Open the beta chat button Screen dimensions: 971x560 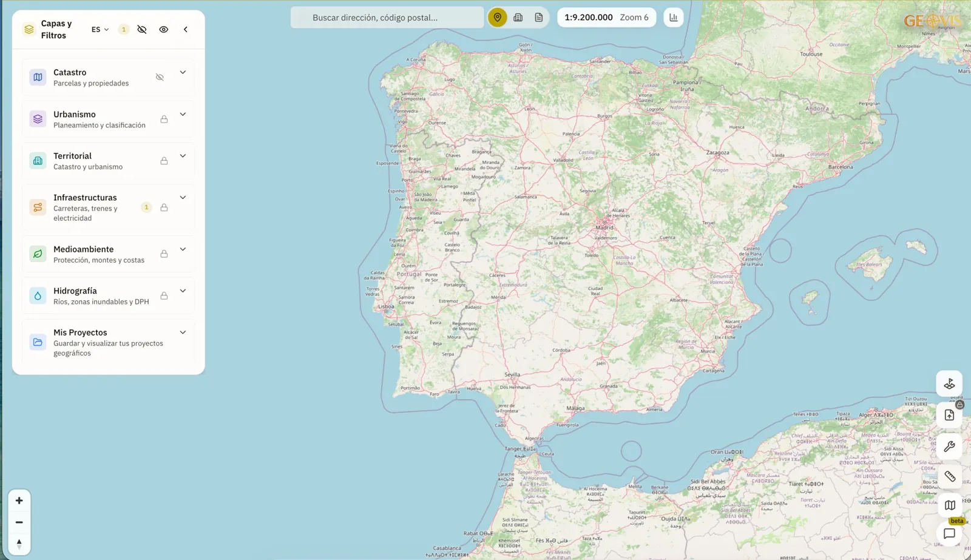(x=949, y=534)
